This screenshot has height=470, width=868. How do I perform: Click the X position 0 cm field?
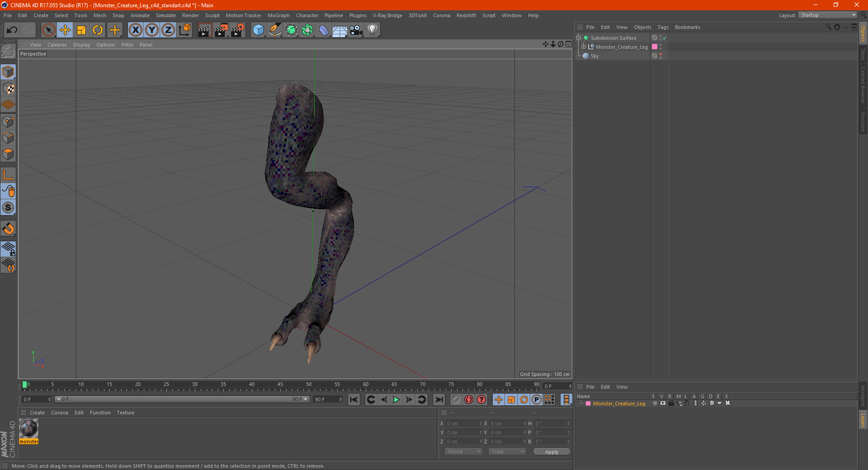[464, 423]
